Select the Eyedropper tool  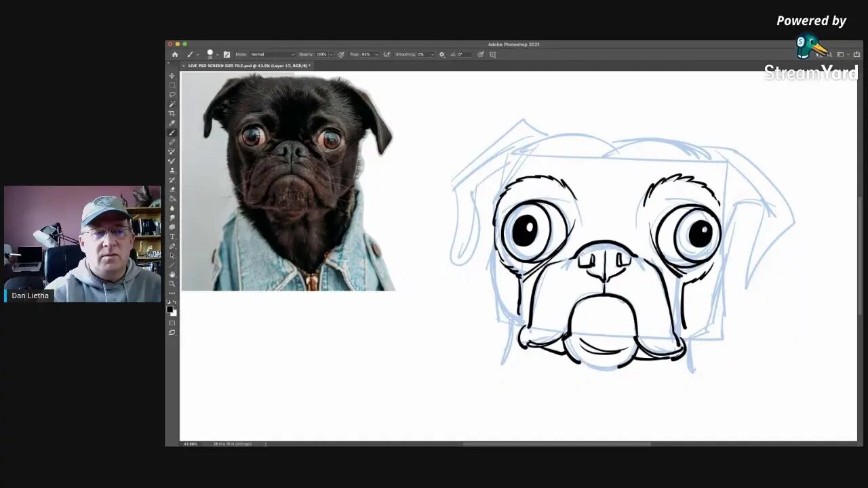click(x=172, y=123)
